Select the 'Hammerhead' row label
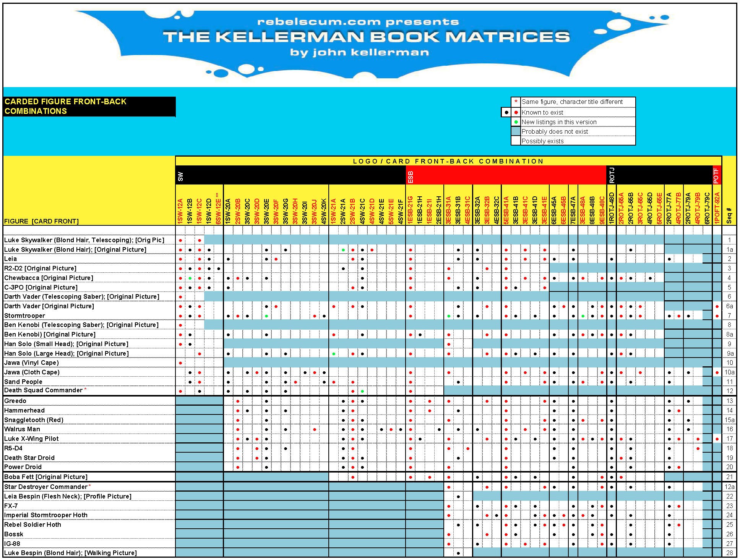Viewport: 740px width, 560px height. 24,410
